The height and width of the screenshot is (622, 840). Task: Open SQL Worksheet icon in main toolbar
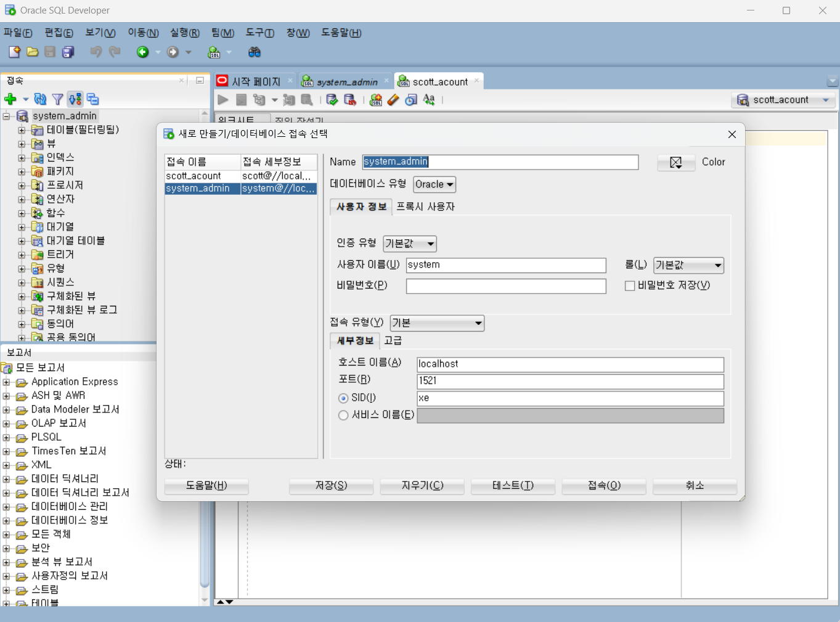click(x=214, y=52)
